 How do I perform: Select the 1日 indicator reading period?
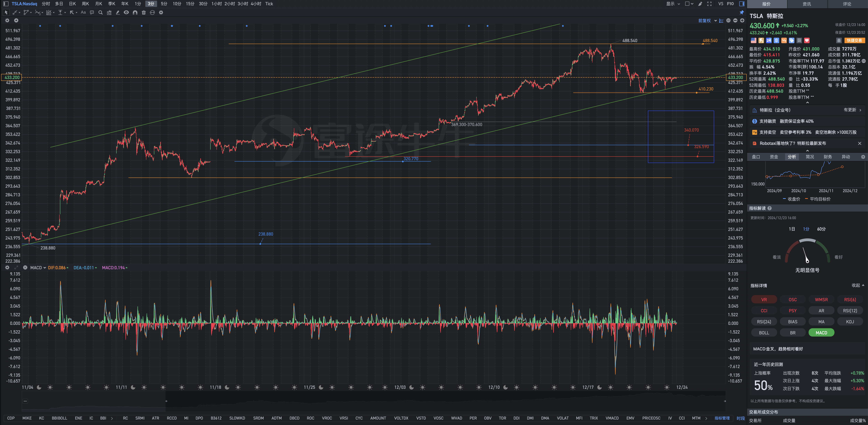click(x=792, y=229)
